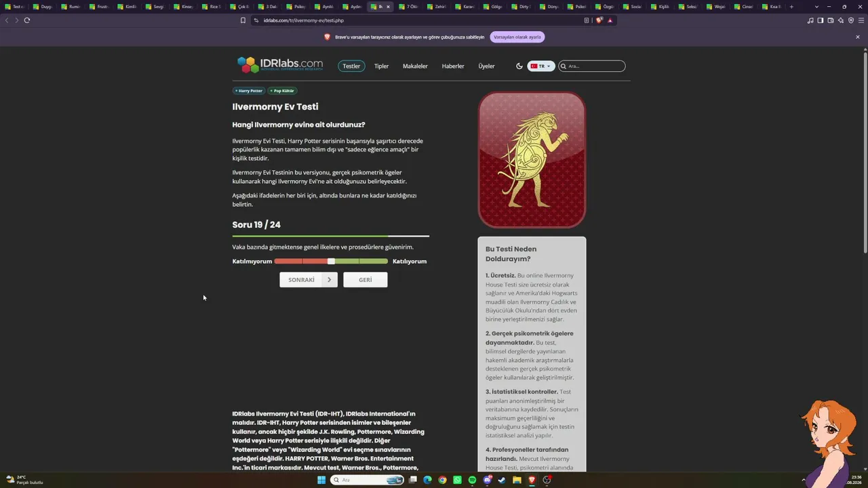Open the browser hamburger menu
Image resolution: width=868 pixels, height=488 pixels.
pyautogui.click(x=861, y=20)
